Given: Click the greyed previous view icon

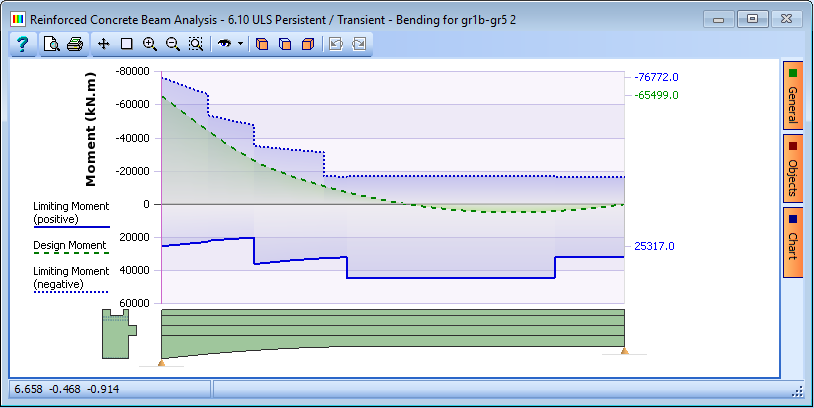Looking at the screenshot, I should (x=336, y=44).
